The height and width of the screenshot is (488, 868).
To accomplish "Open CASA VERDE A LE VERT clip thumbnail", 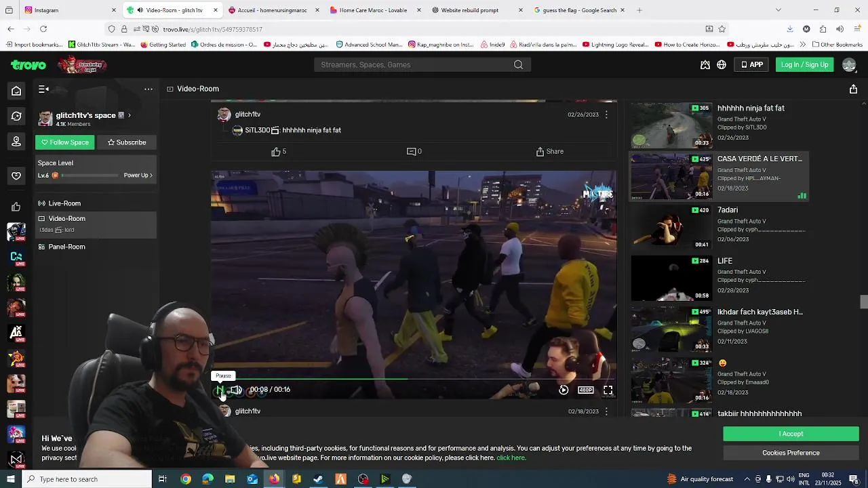I will (671, 176).
